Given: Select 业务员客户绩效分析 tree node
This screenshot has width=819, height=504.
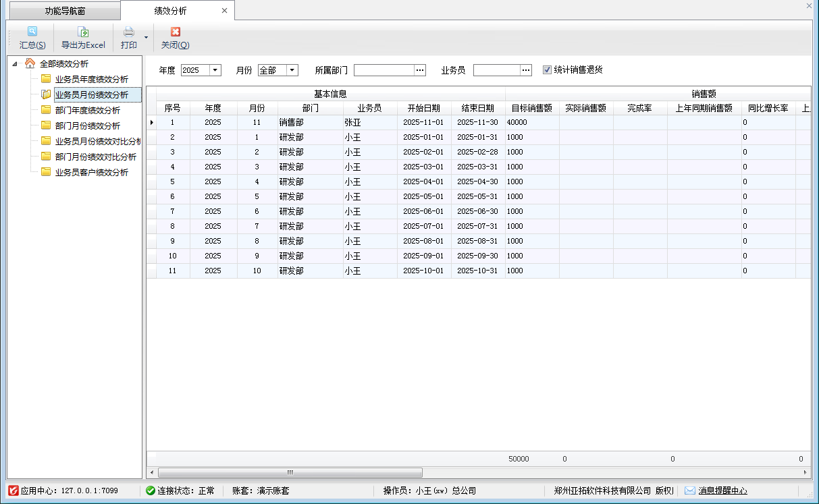Looking at the screenshot, I should point(91,172).
